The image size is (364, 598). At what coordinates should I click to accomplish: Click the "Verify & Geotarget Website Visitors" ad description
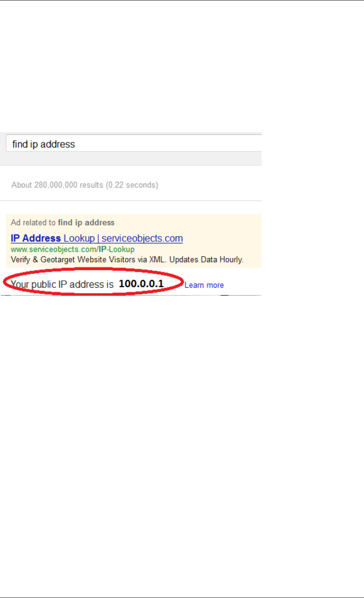click(73, 259)
